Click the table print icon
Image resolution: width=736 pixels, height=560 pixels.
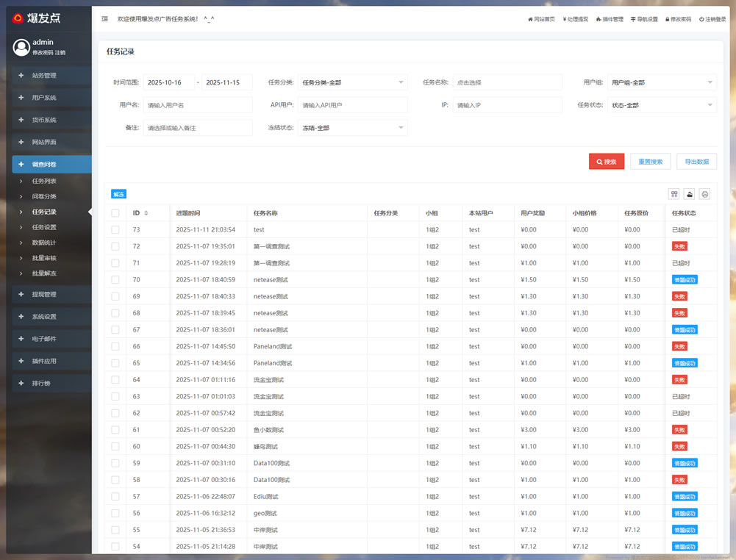point(705,194)
